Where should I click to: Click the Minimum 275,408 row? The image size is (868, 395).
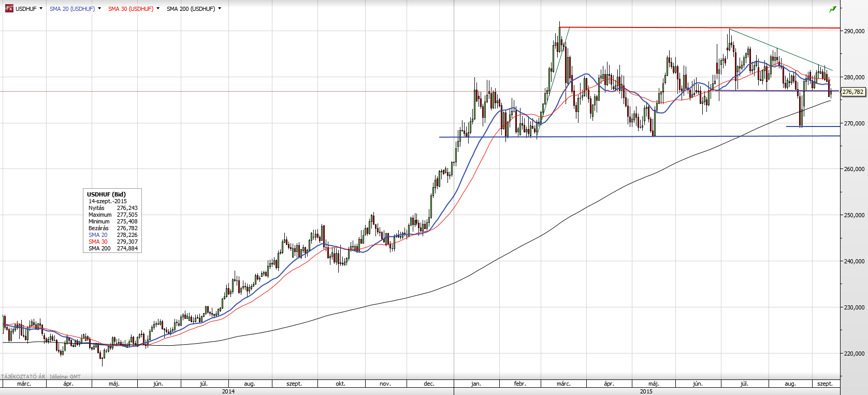coord(113,221)
